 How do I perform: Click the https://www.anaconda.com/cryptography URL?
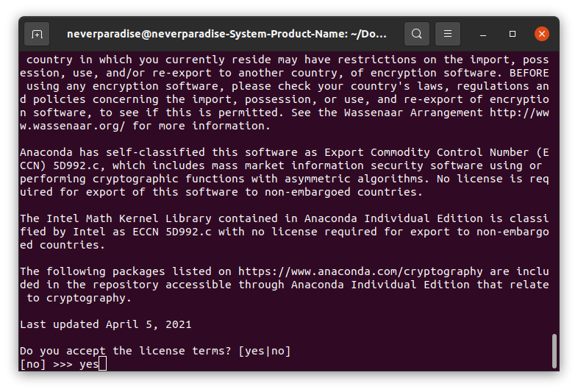pyautogui.click(x=360, y=271)
